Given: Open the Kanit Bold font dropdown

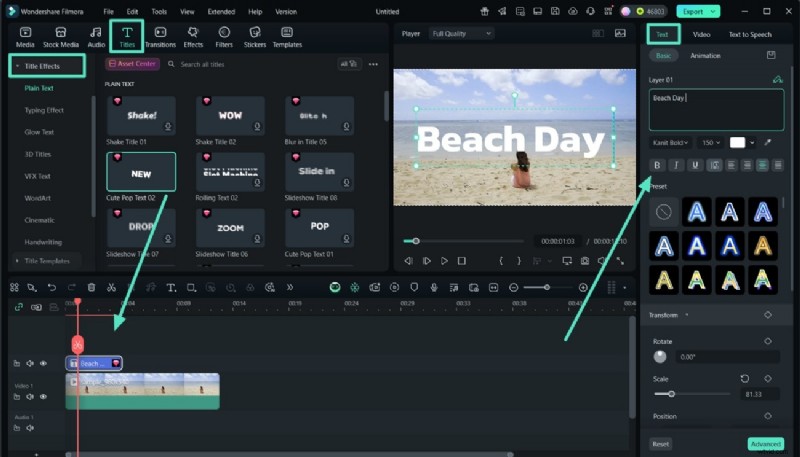Looking at the screenshot, I should coord(671,143).
